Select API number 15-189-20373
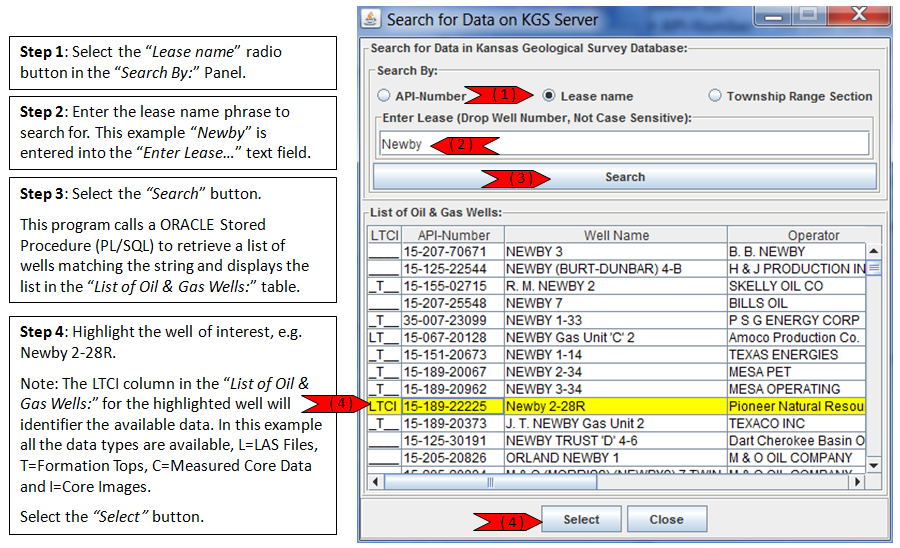The height and width of the screenshot is (548, 900). [453, 423]
